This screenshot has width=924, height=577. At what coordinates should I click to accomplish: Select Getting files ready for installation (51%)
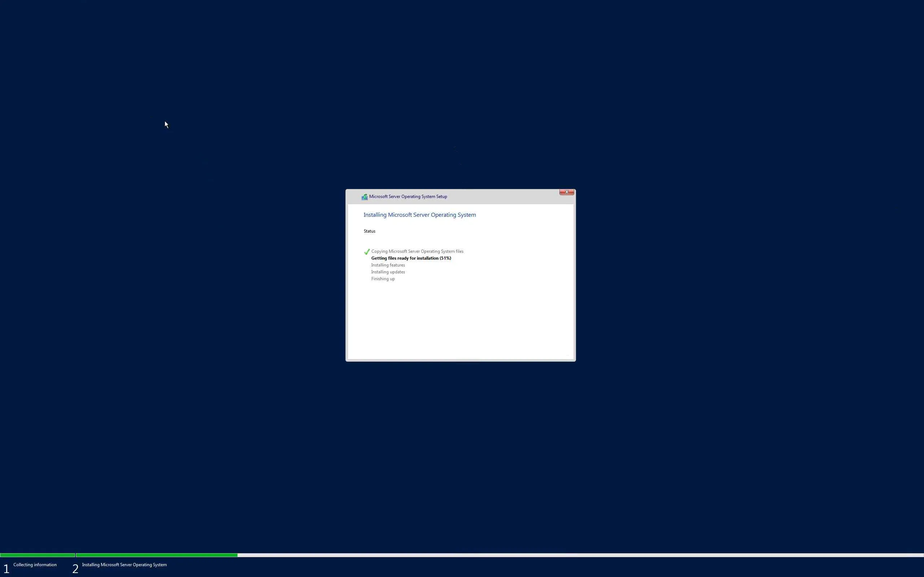pos(411,258)
